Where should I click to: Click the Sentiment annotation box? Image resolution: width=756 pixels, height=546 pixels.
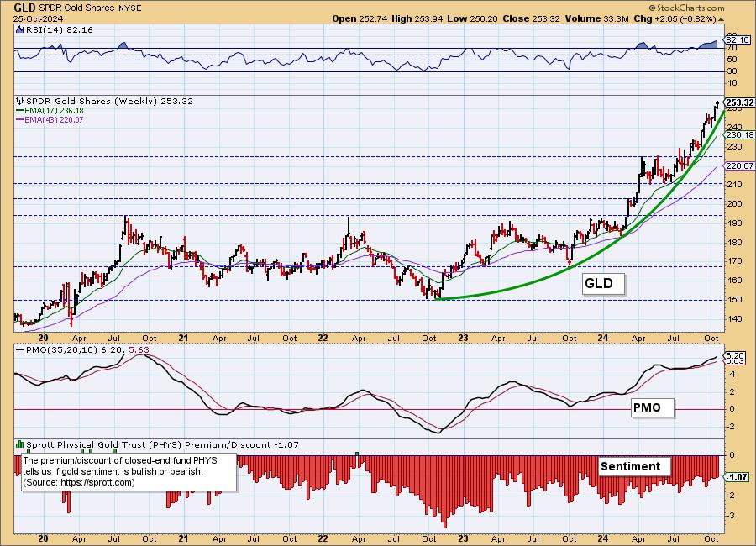[634, 466]
